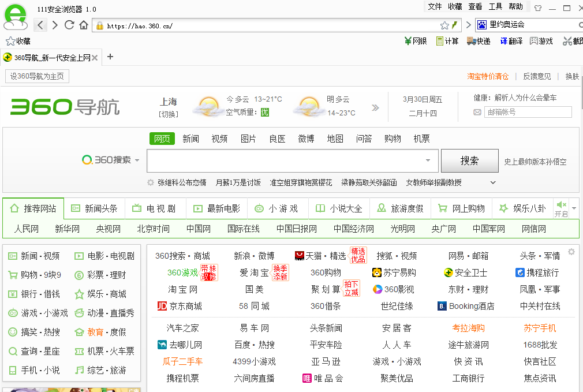Viewport: 583px width, 392px height.
Task: Switch to 网上购物 category tab
Action: (462, 208)
